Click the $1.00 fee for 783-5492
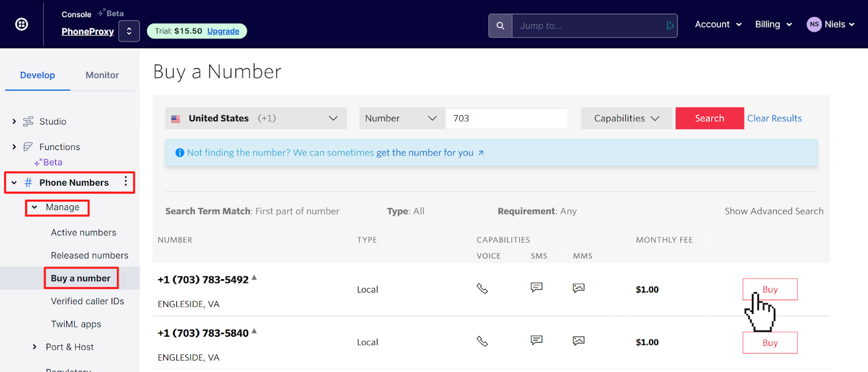This screenshot has width=868, height=372. coord(647,289)
